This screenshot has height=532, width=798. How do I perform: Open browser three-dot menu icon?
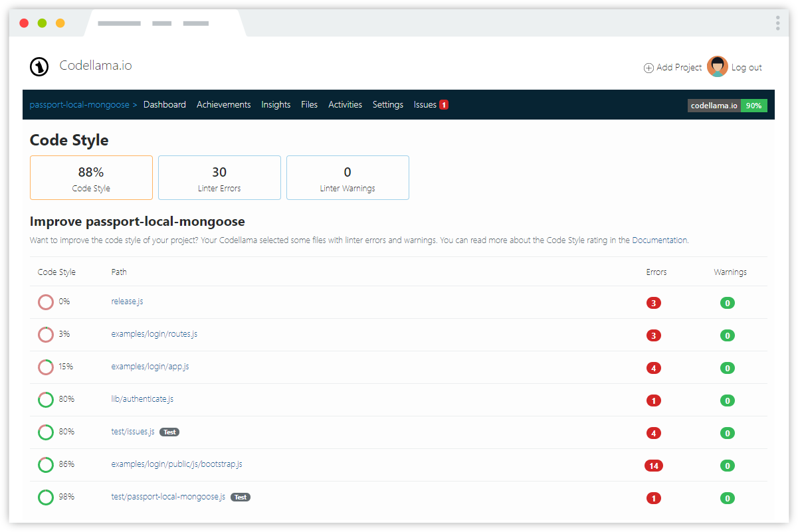(x=777, y=23)
